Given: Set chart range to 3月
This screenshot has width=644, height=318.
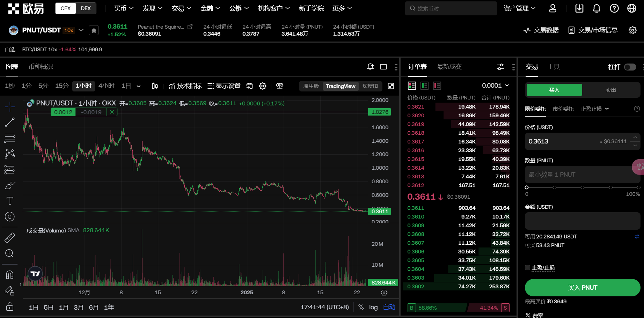Looking at the screenshot, I should (79, 307).
